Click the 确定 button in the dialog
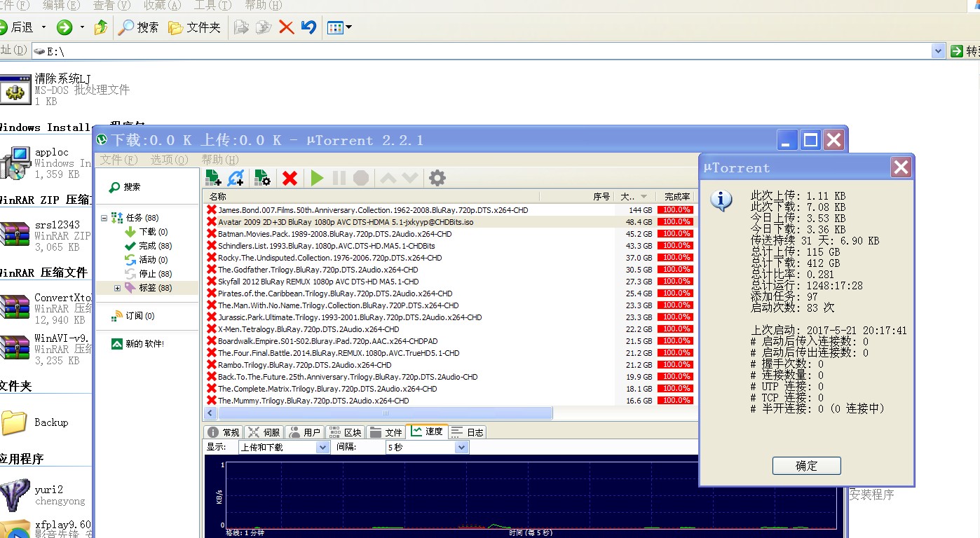 coord(806,466)
